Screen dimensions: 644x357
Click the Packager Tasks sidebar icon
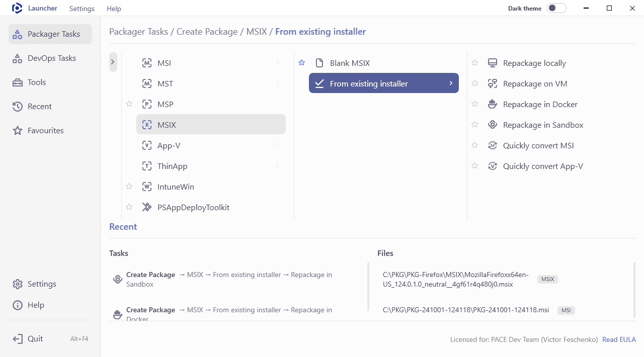pos(18,34)
